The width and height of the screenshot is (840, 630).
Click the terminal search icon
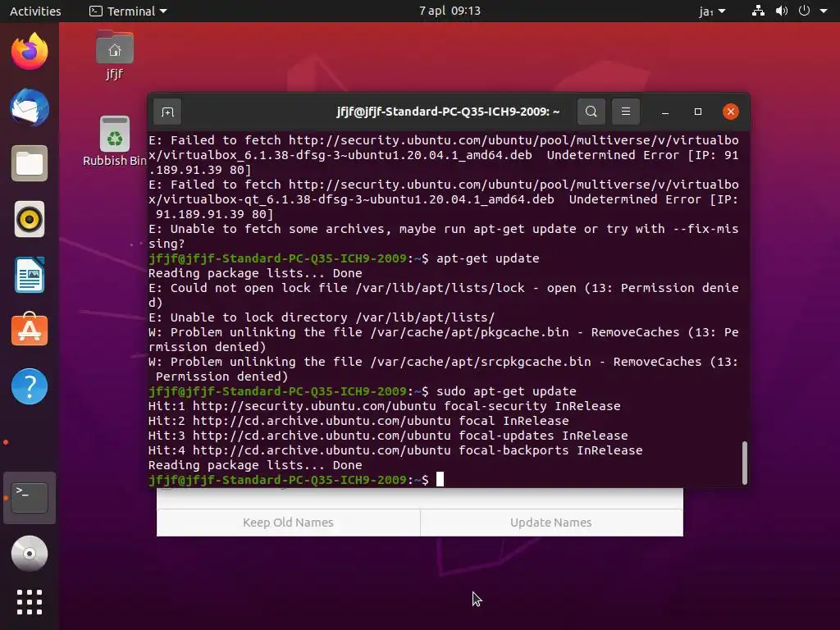(591, 112)
